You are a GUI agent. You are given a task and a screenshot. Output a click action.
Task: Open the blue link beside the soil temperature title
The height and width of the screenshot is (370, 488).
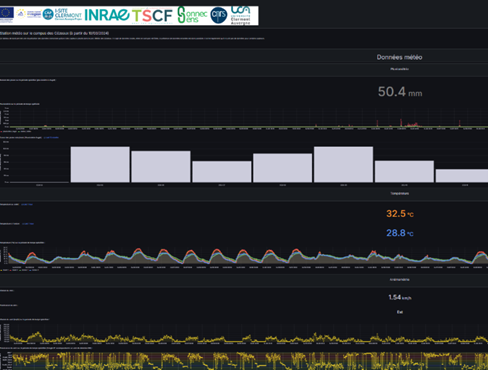[27, 204]
